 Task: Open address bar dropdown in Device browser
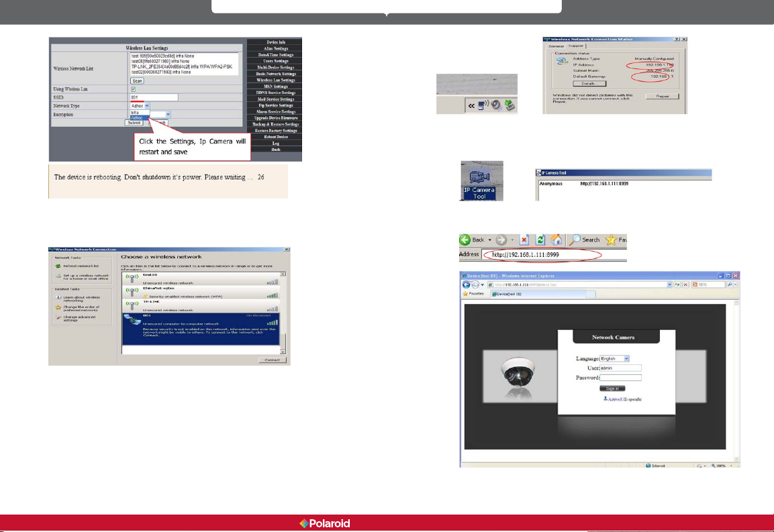[x=669, y=284]
